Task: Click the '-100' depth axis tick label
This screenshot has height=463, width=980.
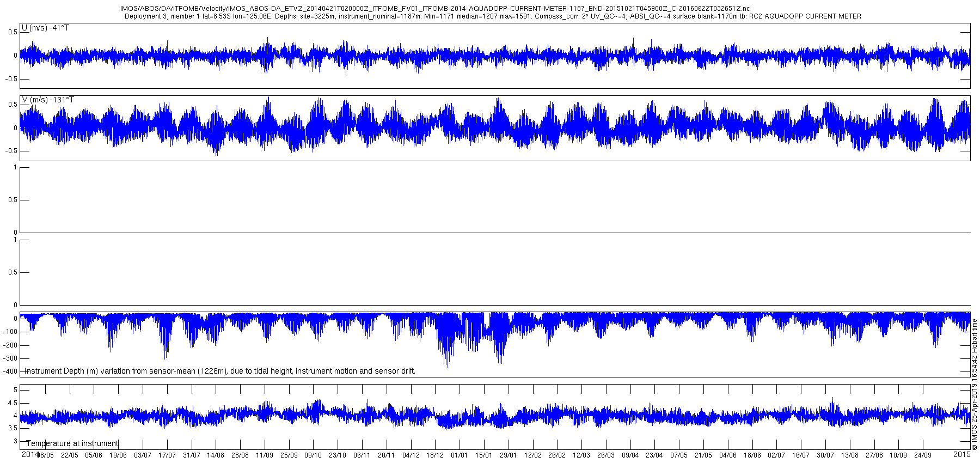Action: (11, 332)
